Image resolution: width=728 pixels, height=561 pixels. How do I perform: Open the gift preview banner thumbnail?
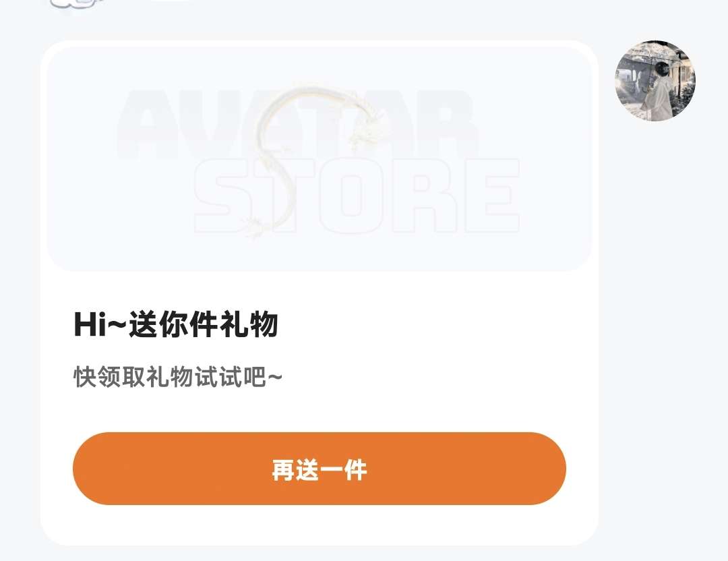[320, 158]
